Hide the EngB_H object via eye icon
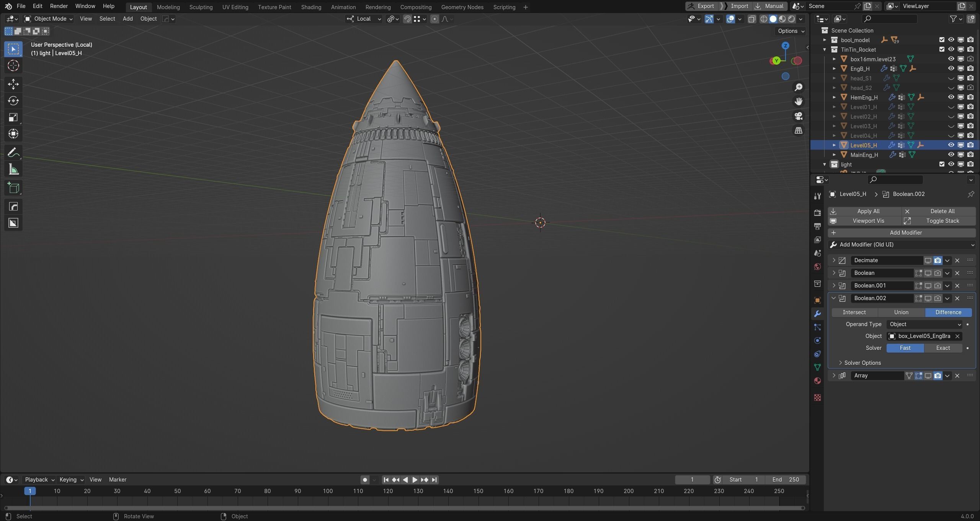The image size is (980, 521). click(951, 69)
